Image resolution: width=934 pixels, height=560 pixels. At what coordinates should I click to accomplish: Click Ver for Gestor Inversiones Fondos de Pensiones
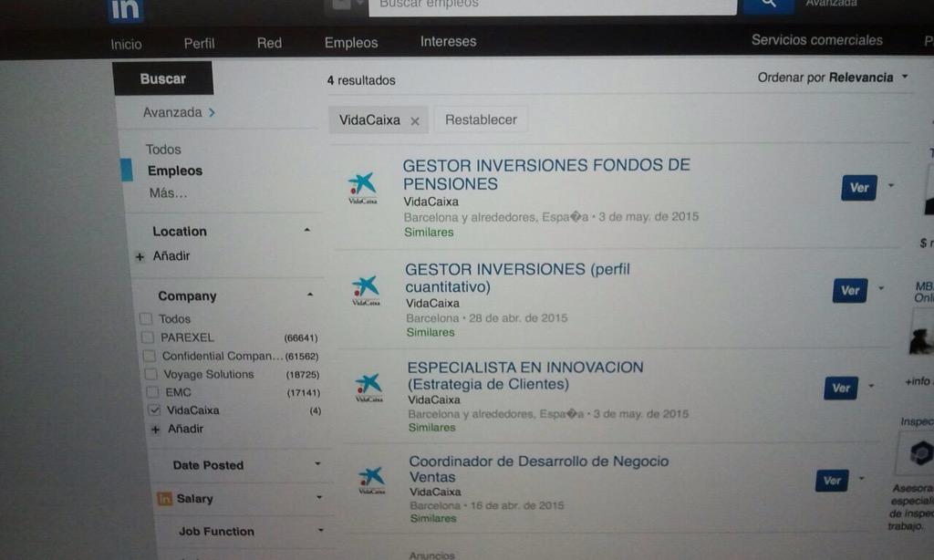859,188
